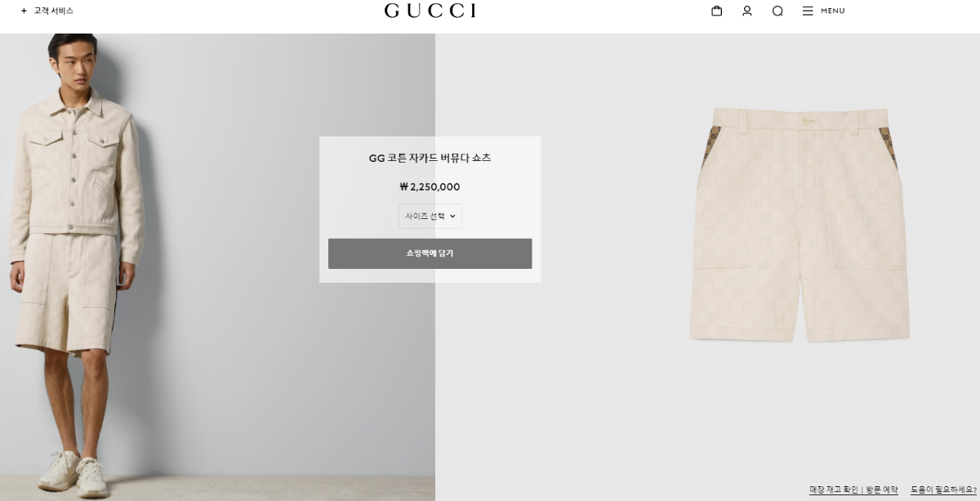
Task: Expand the plus icon beside 고객 서비스
Action: (24, 11)
